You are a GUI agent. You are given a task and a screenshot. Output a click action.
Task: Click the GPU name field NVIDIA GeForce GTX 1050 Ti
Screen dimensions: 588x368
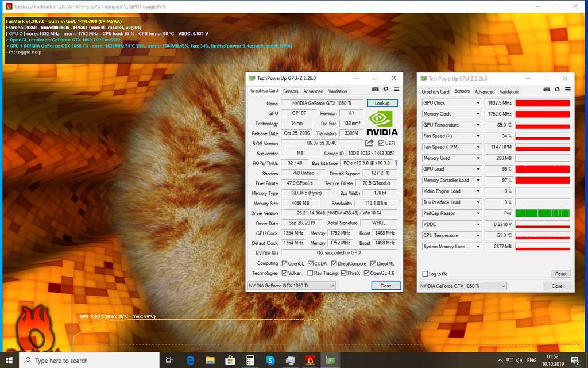tap(322, 103)
